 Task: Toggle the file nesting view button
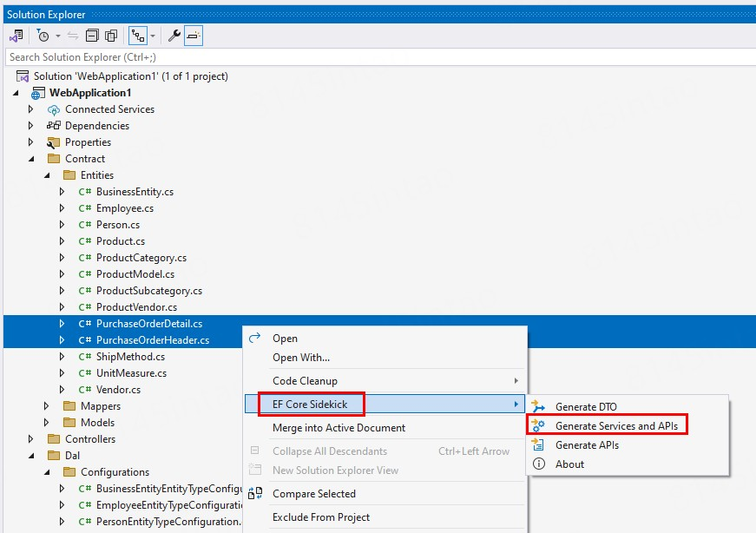(x=137, y=36)
